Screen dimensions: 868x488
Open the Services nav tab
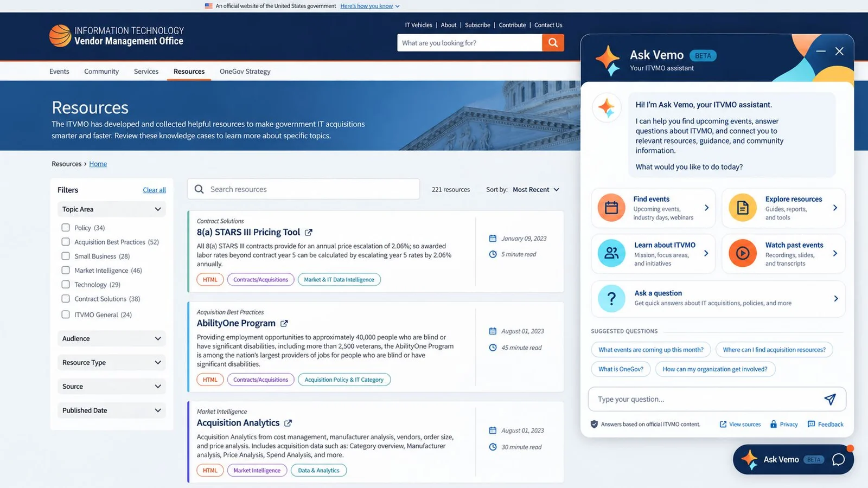[146, 72]
